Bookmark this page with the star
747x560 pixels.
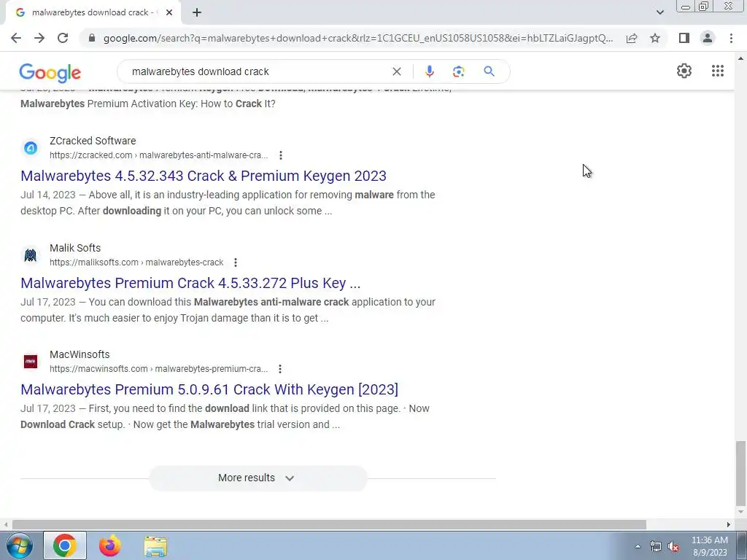point(655,38)
